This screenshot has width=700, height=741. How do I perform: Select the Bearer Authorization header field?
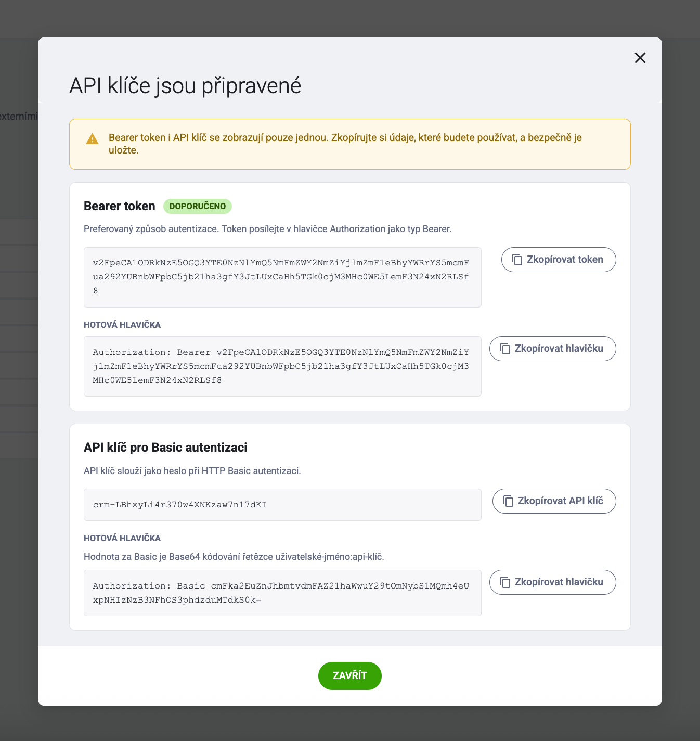tap(282, 366)
